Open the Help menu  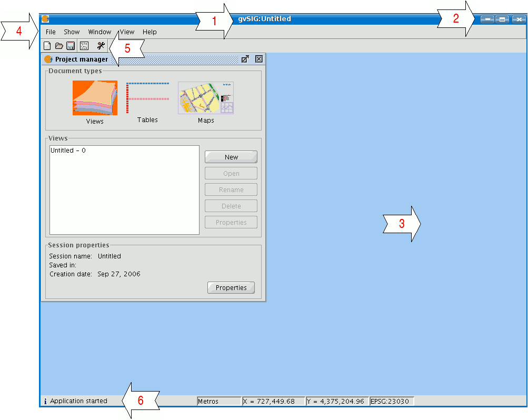(x=150, y=32)
